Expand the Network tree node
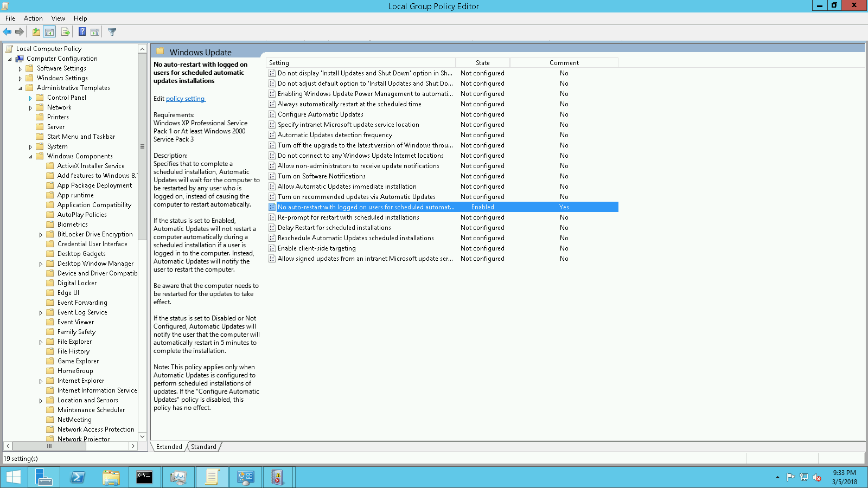The image size is (868, 488). [x=30, y=108]
